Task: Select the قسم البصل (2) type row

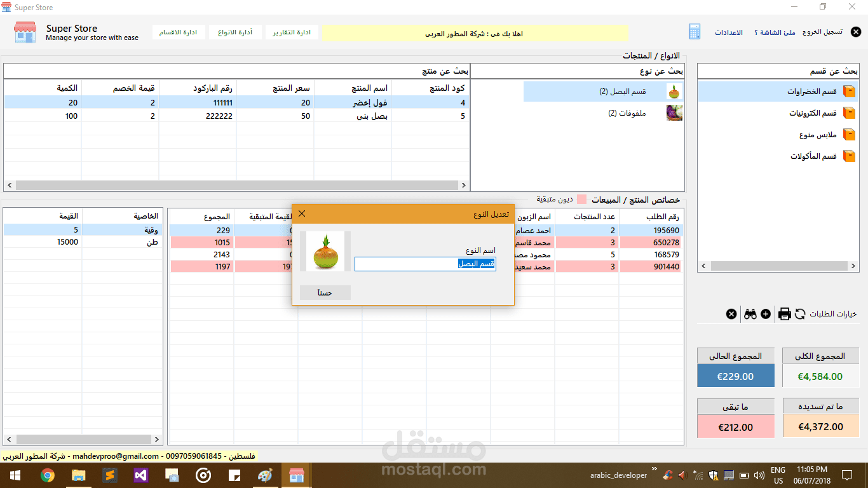Action: click(604, 91)
